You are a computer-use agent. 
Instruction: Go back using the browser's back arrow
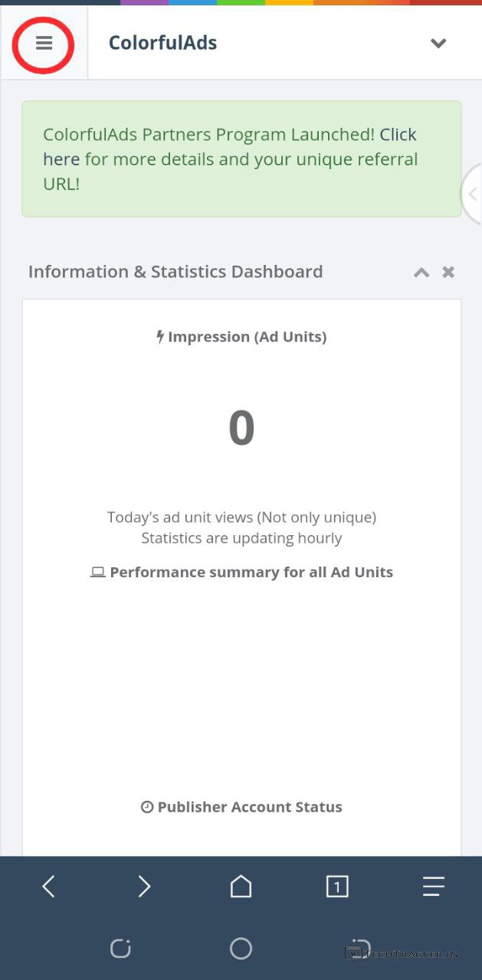(x=48, y=887)
